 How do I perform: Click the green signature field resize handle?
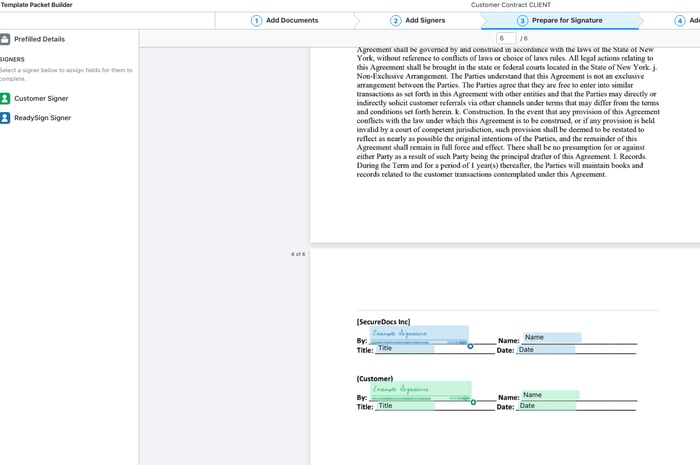[x=473, y=402]
